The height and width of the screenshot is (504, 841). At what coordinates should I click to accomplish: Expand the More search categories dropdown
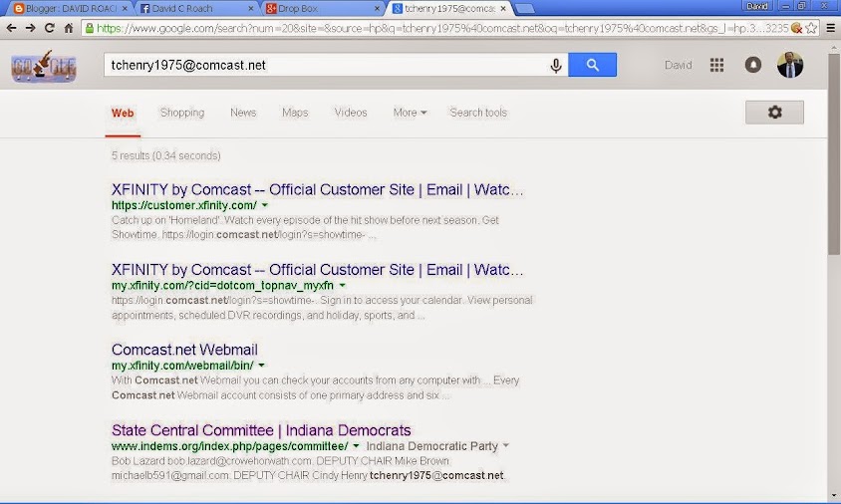point(410,113)
